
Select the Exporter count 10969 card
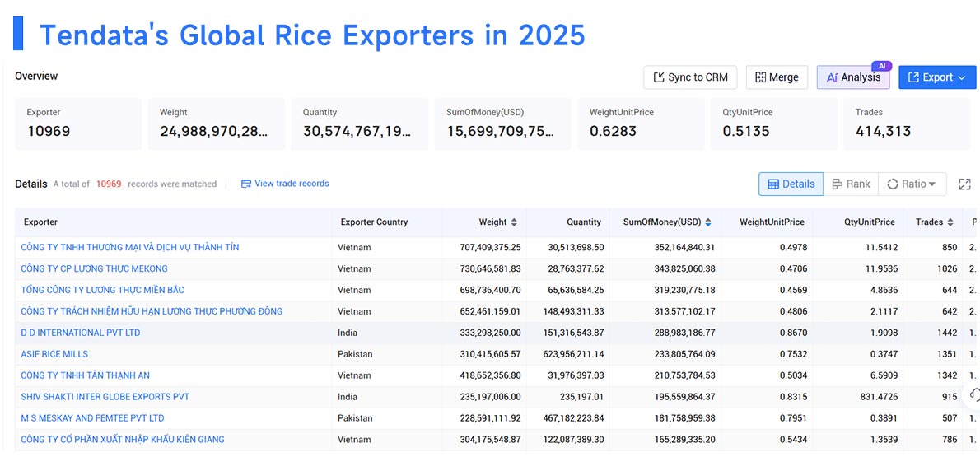pyautogui.click(x=78, y=124)
